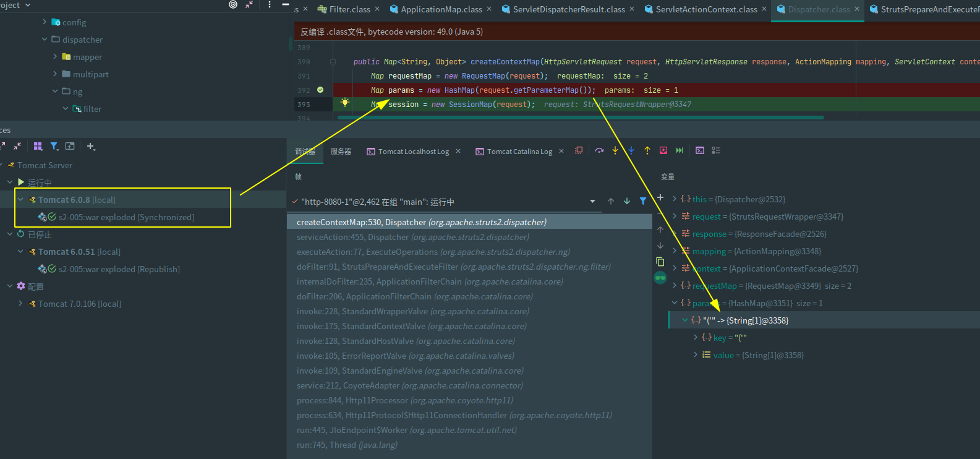This screenshot has width=980, height=459.
Task: Toggle the breakpoint on line 392
Action: click(x=320, y=90)
